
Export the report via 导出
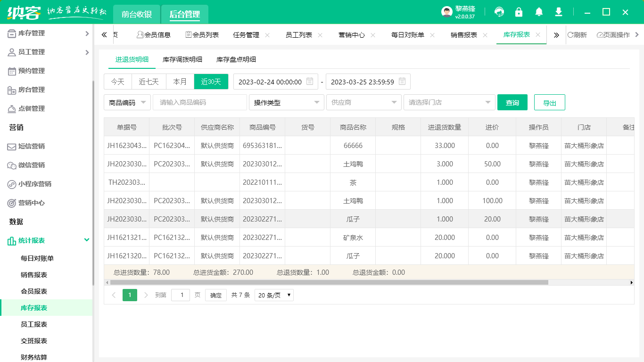coord(549,102)
